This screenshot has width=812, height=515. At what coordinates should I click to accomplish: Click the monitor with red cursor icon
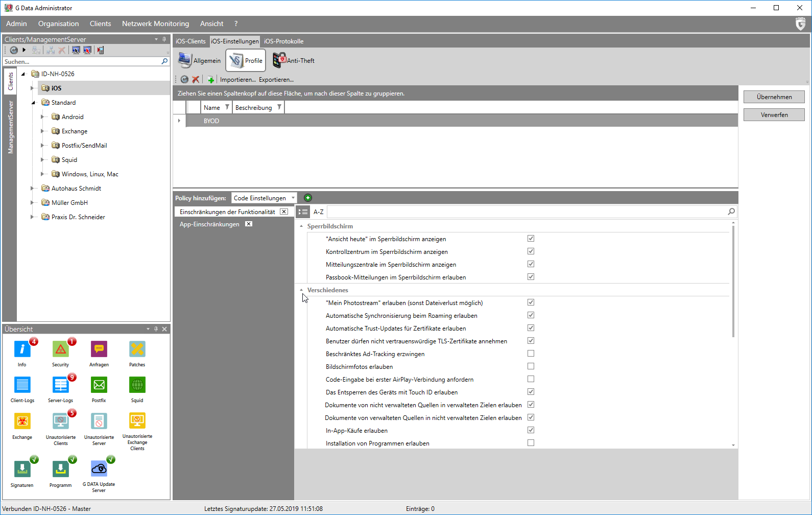click(x=87, y=50)
